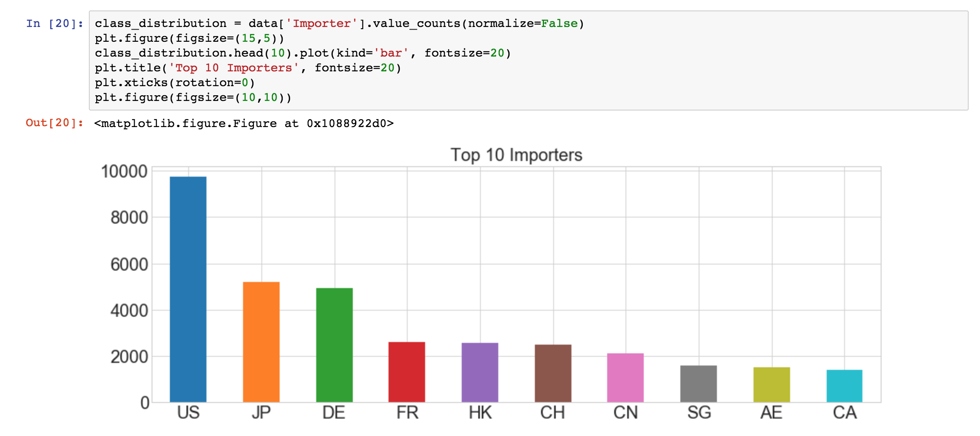Click the 'US' x-axis tick label

(x=188, y=413)
